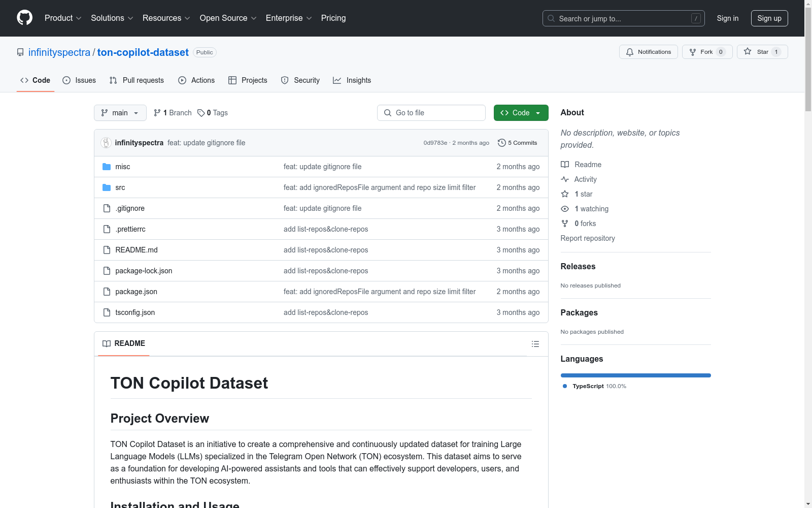Open the Packages heading link
This screenshot has width=812, height=508.
point(579,312)
